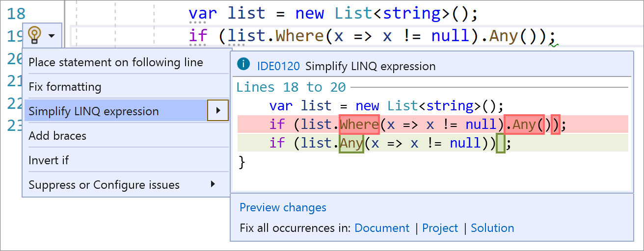Select 'Place statement on following line'
The image size is (644, 251).
click(x=115, y=62)
